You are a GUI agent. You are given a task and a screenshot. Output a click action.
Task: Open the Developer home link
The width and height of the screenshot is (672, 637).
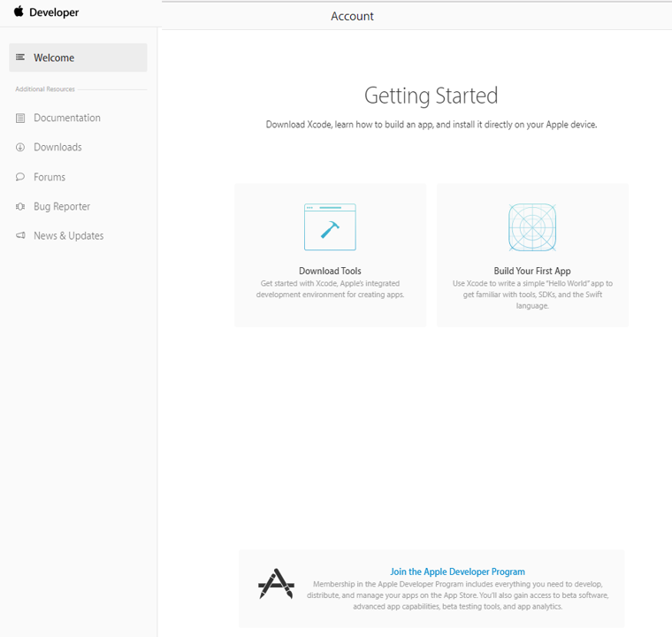[54, 12]
